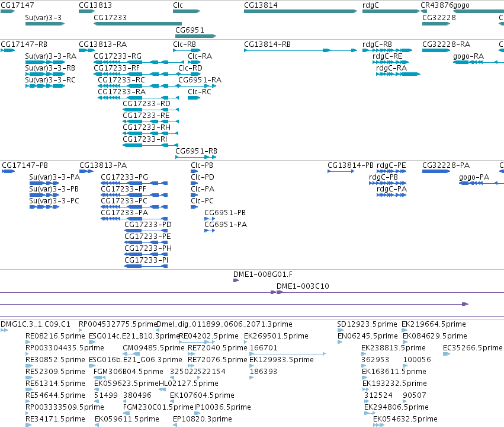Select the CG13814 gene bar
The width and height of the screenshot is (504, 428).
[x=300, y=11]
